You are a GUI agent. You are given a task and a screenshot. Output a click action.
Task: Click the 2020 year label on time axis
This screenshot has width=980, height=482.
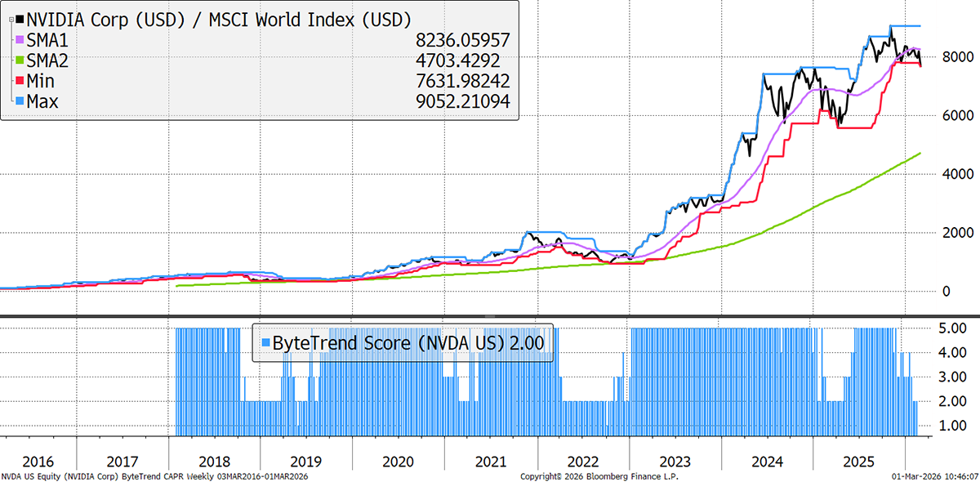pos(398,462)
